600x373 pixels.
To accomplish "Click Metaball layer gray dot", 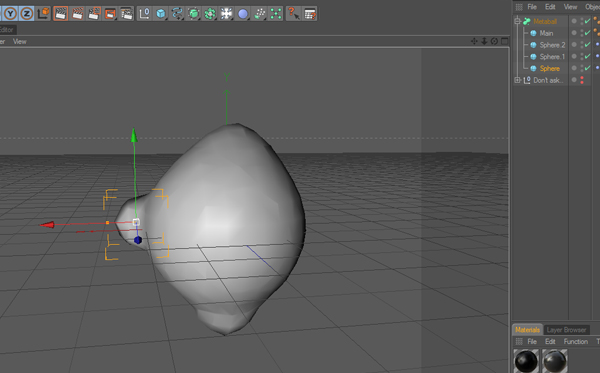I will [x=574, y=21].
